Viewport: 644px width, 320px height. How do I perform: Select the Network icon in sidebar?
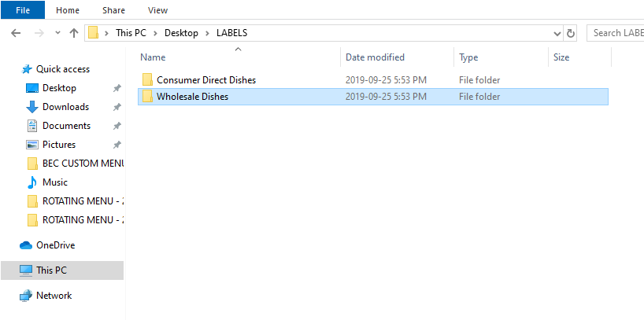[26, 296]
